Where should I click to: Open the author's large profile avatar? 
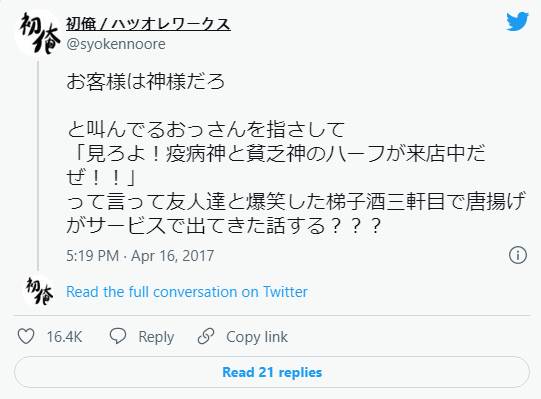tap(39, 33)
